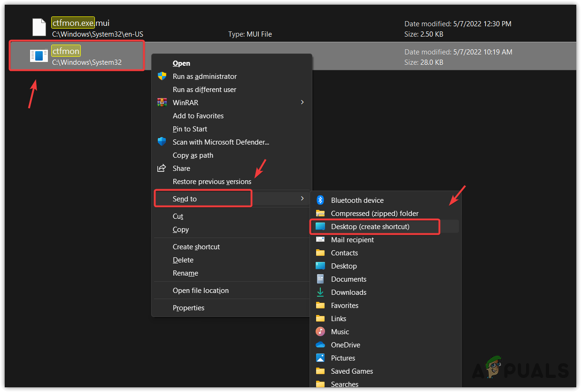The height and width of the screenshot is (392, 581).
Task: Click the Music icon in Send to list
Action: pyautogui.click(x=320, y=331)
